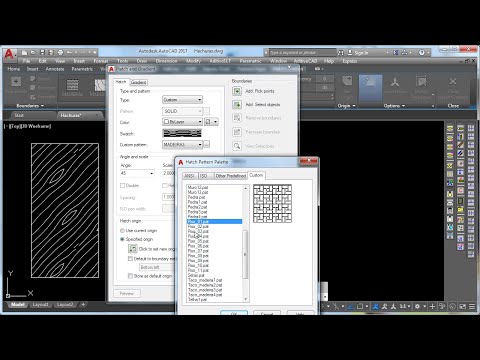Click the Sign In user icon
The height and width of the screenshot is (360, 480).
(x=350, y=52)
